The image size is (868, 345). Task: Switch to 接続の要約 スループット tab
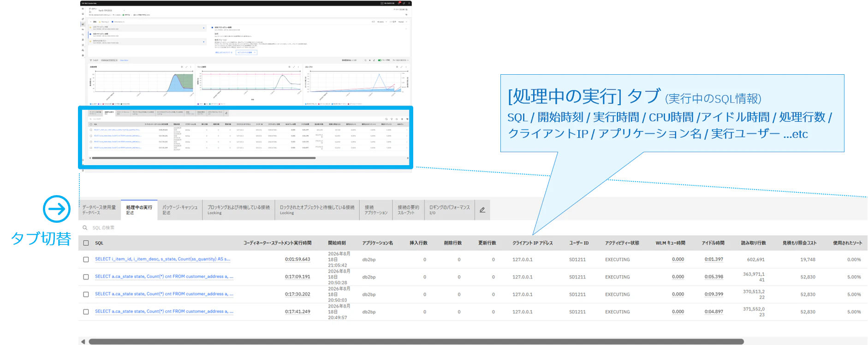[x=408, y=210]
